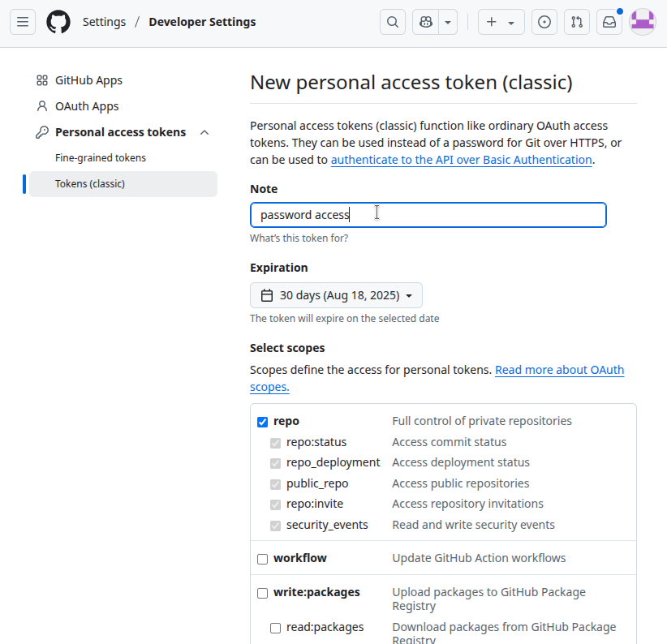667x644 pixels.
Task: Open the Pull requests header icon
Action: point(577,23)
